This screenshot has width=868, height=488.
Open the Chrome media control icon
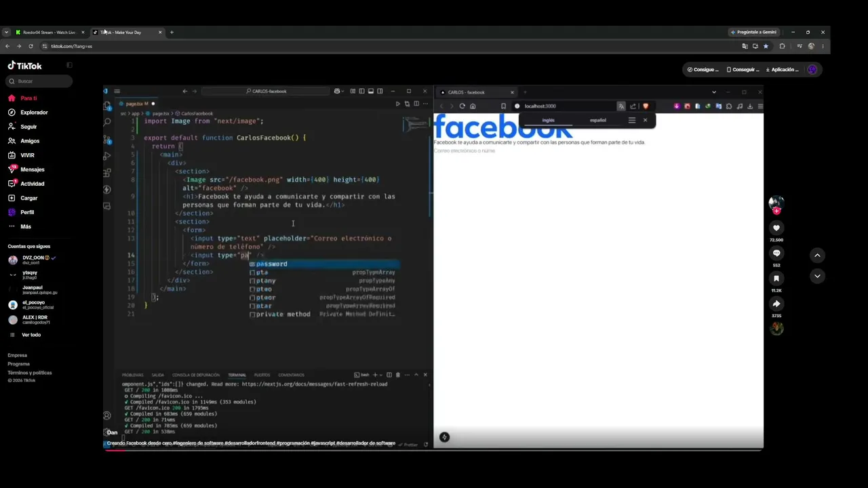click(800, 46)
